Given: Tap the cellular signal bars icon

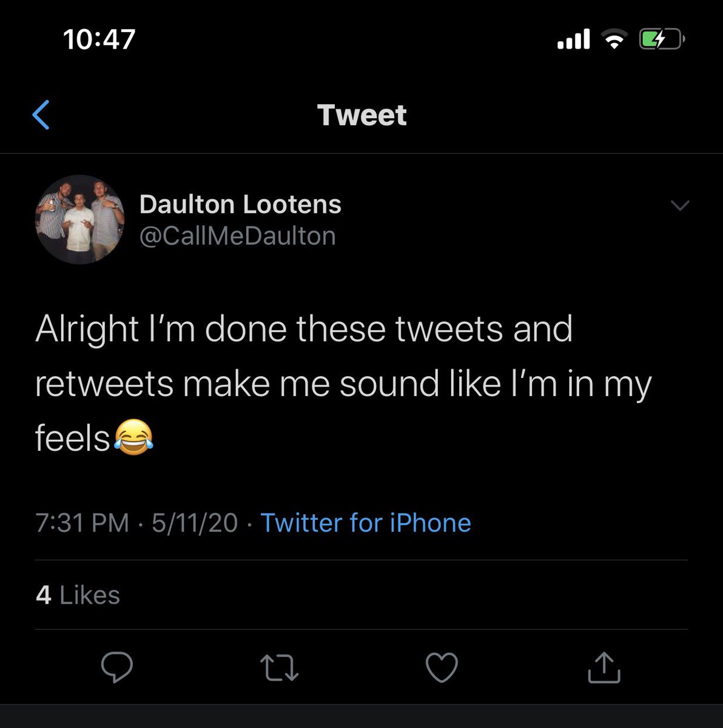Looking at the screenshot, I should point(573,40).
